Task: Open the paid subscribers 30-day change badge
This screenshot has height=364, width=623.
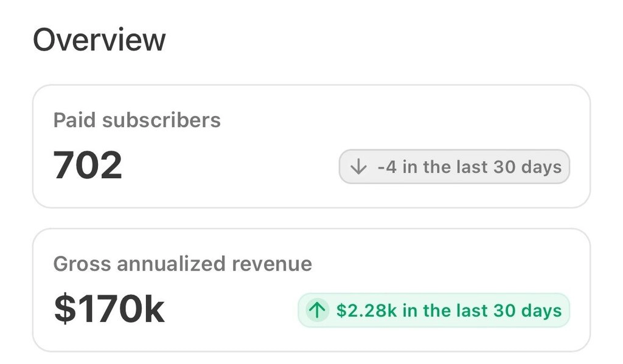Action: tap(454, 167)
